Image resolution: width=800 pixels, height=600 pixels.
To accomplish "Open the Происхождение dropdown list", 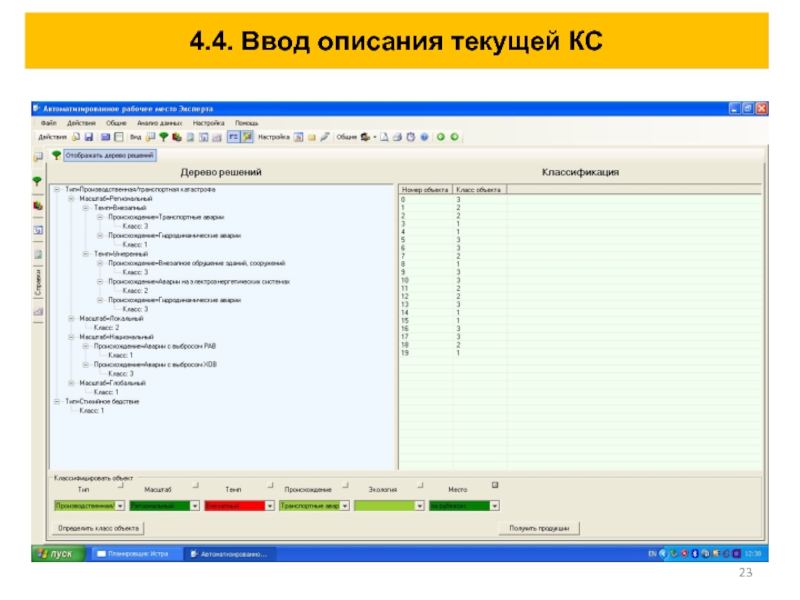I will (x=345, y=506).
